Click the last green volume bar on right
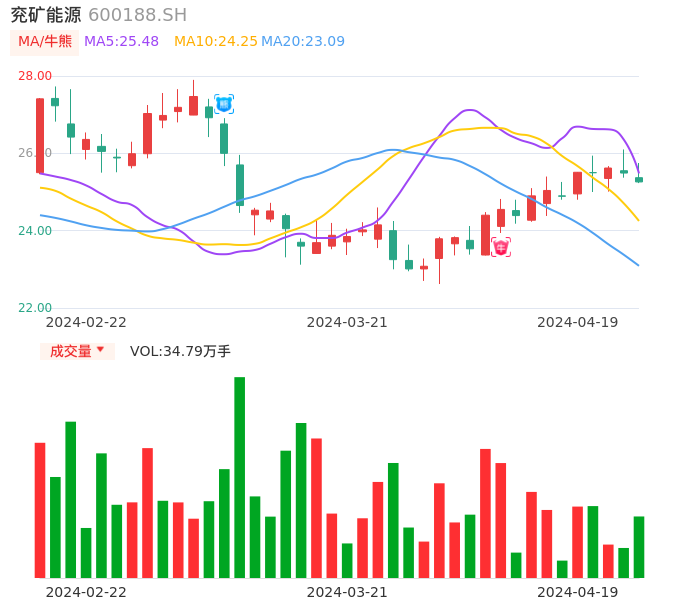Screen dimensions: 686x606 (x=639, y=547)
